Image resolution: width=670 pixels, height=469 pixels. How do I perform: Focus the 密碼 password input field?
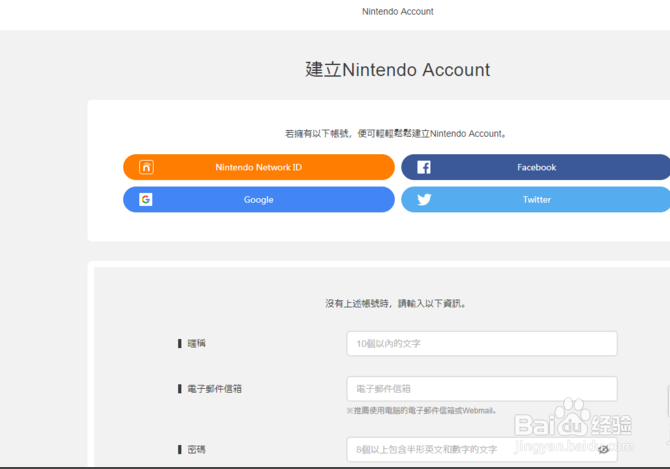[482, 449]
